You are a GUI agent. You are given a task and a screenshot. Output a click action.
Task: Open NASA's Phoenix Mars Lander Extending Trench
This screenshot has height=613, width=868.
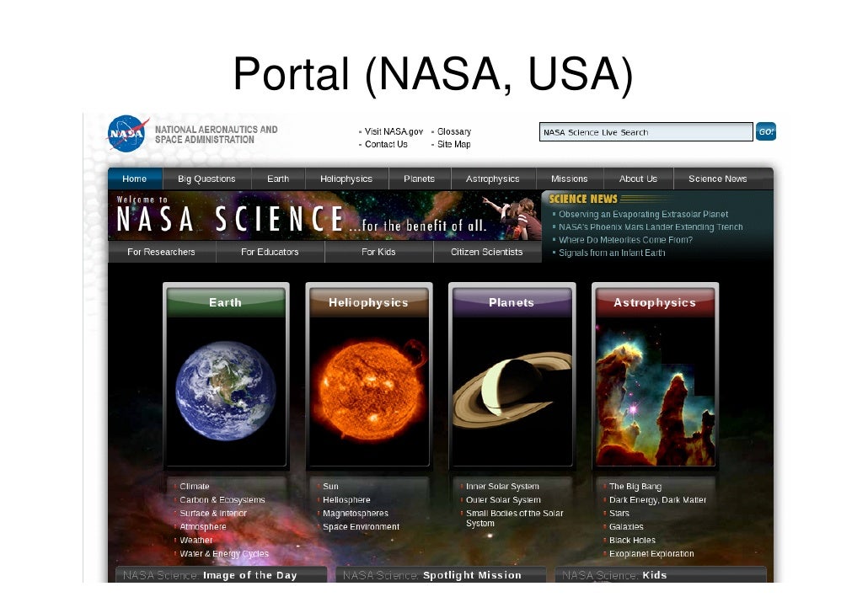(651, 227)
